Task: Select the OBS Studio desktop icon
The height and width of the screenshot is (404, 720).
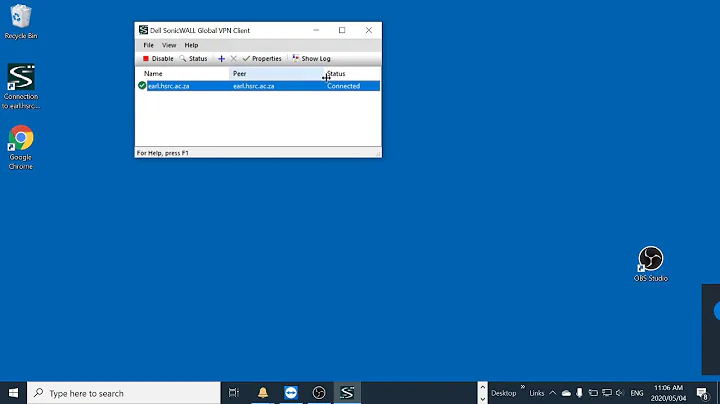Action: 651,264
